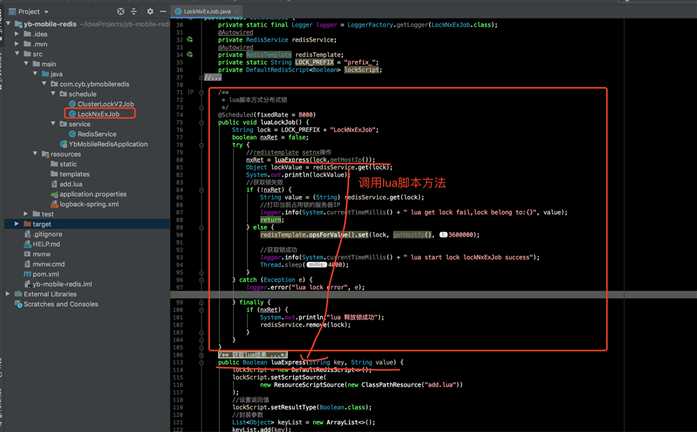
Task: Hide the Project panel with minus icon
Action: (163, 12)
